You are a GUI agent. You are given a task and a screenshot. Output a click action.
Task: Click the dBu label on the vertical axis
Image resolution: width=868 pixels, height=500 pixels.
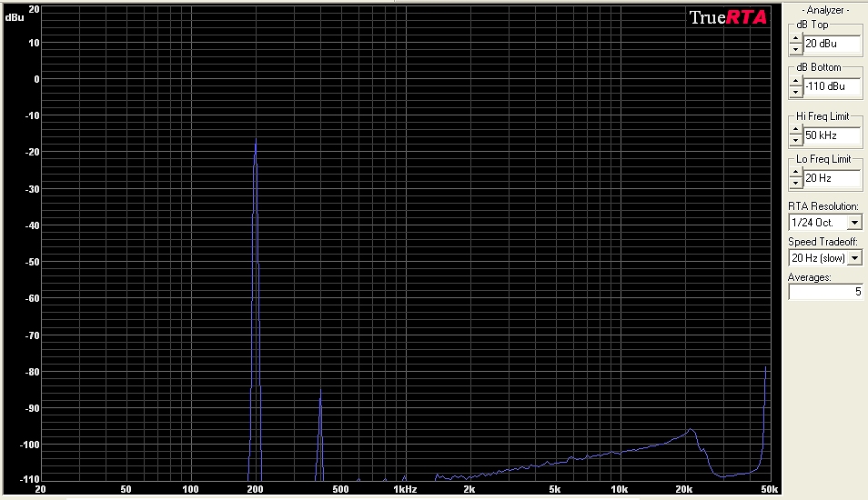pyautogui.click(x=15, y=17)
